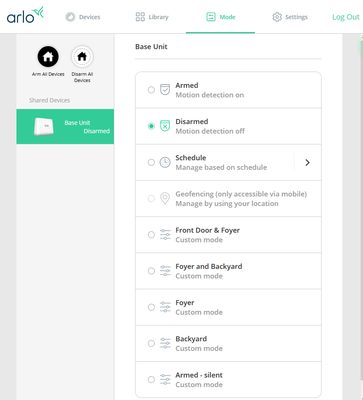
Task: Select Armed - silent radio button
Action: 151,379
